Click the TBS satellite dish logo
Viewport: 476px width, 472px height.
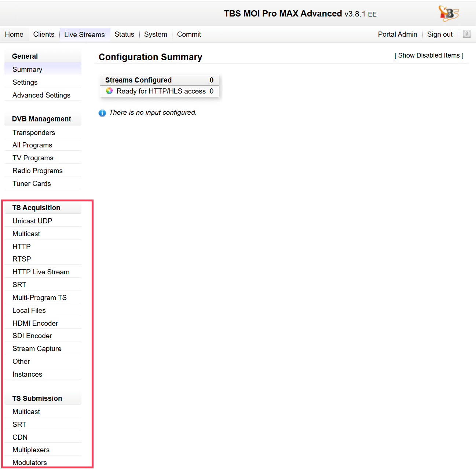(448, 14)
